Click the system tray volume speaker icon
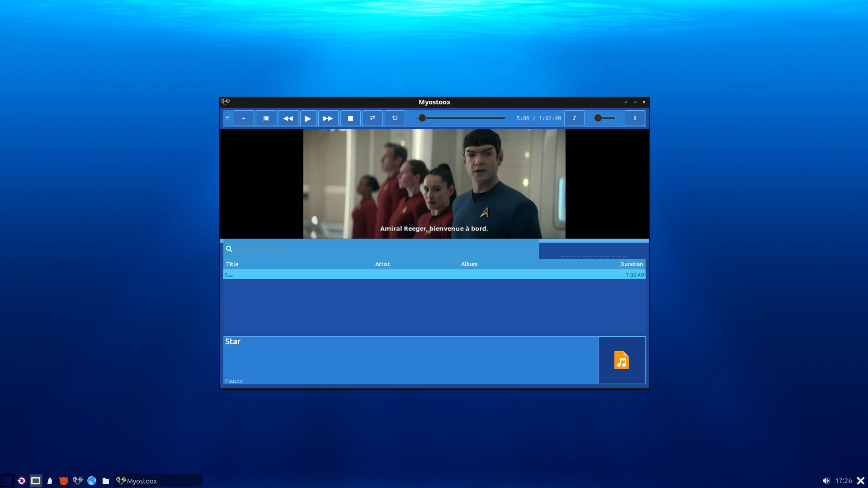Image resolution: width=868 pixels, height=488 pixels. (x=826, y=481)
